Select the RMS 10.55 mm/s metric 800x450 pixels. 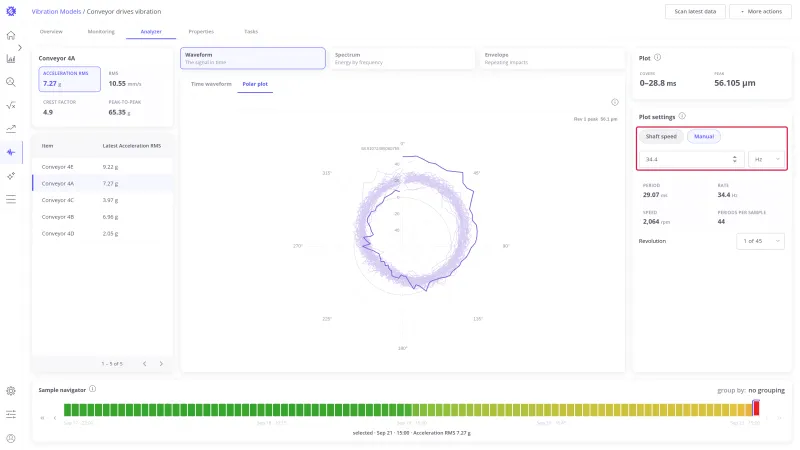tap(126, 79)
